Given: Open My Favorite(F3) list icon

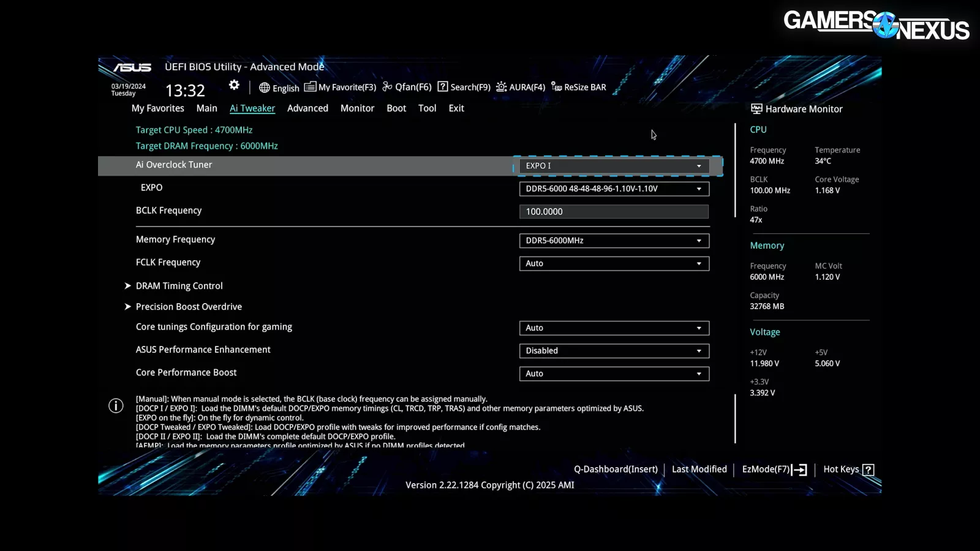Looking at the screenshot, I should pyautogui.click(x=310, y=86).
